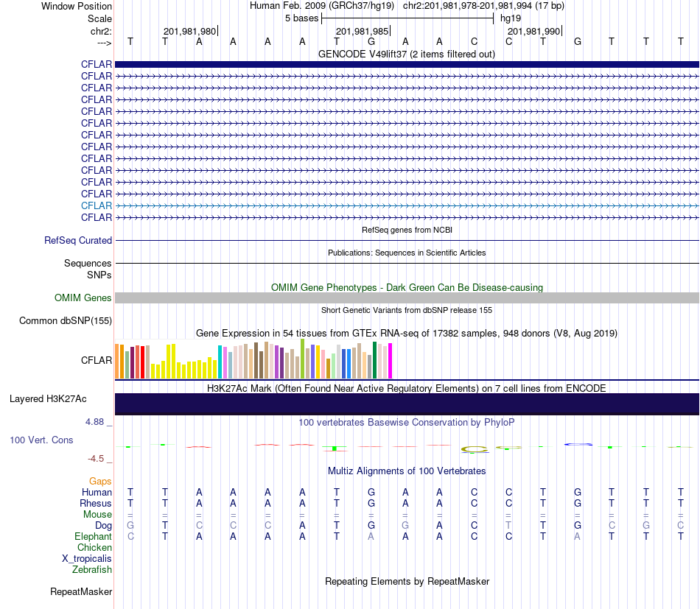Click the dark navy H3K27Ac signal band
The width and height of the screenshot is (700, 609).
tap(407, 404)
